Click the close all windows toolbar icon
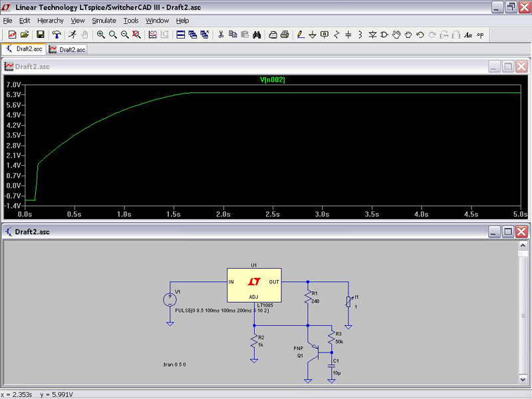The image size is (532, 399). pos(205,35)
